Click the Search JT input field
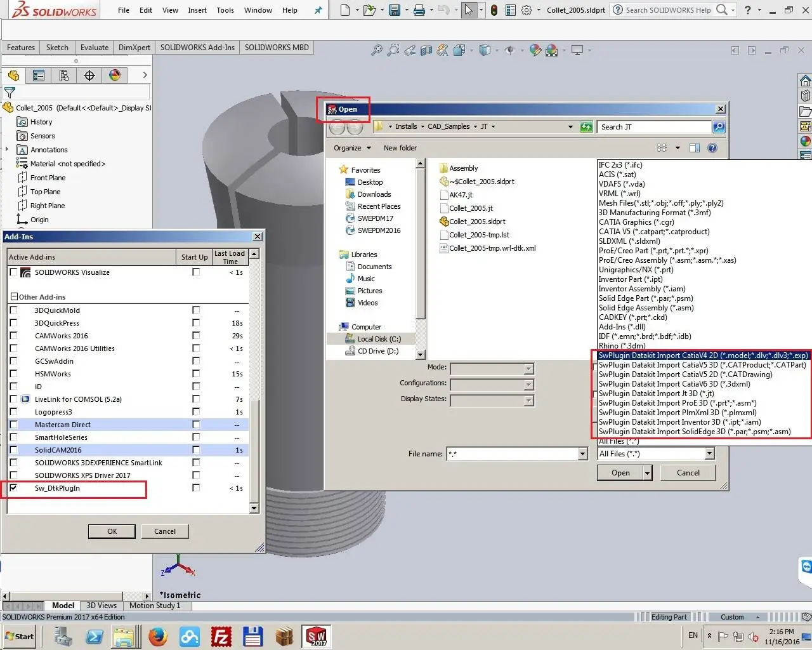This screenshot has width=812, height=650. [654, 127]
